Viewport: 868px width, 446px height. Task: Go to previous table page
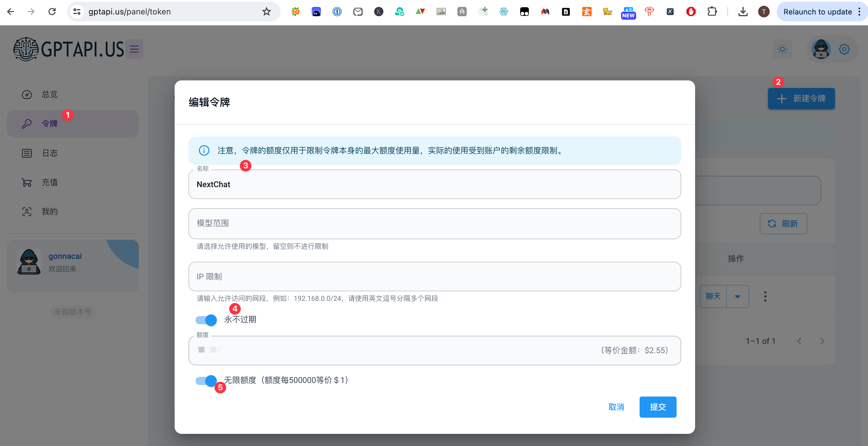799,341
